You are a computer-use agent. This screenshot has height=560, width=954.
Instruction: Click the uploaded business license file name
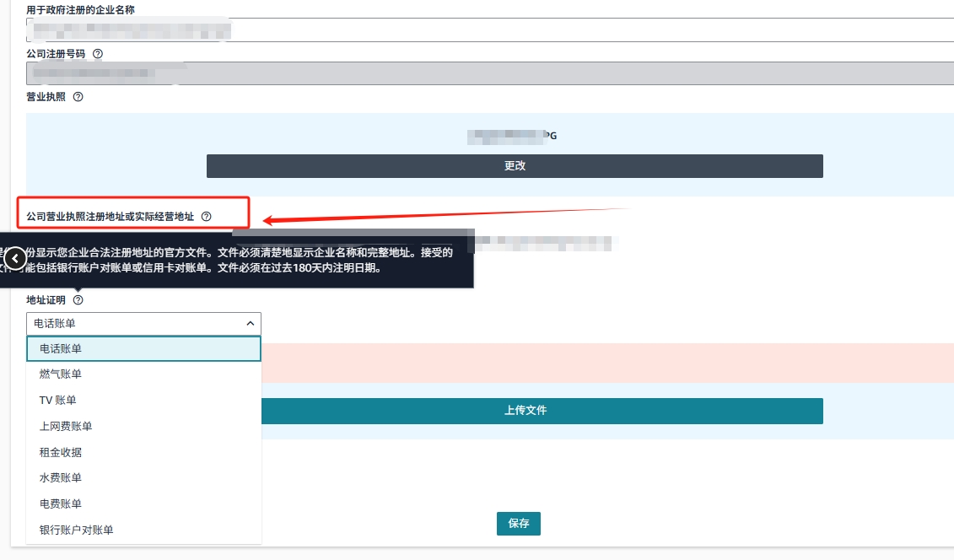coord(515,135)
